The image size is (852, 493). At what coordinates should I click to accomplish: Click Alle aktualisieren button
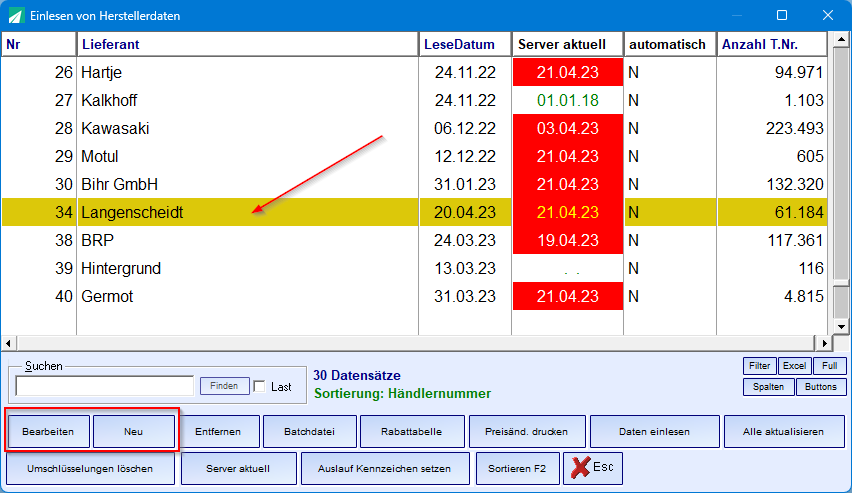pyautogui.click(x=784, y=432)
